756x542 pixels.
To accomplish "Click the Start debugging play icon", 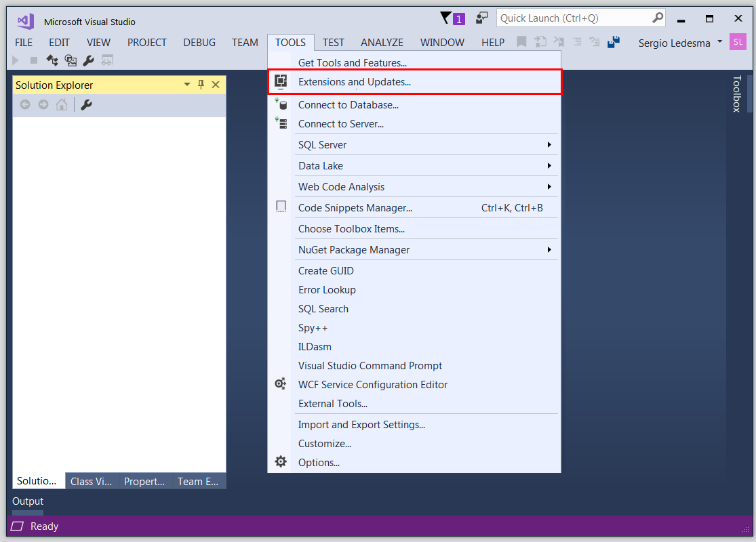I will click(x=16, y=60).
